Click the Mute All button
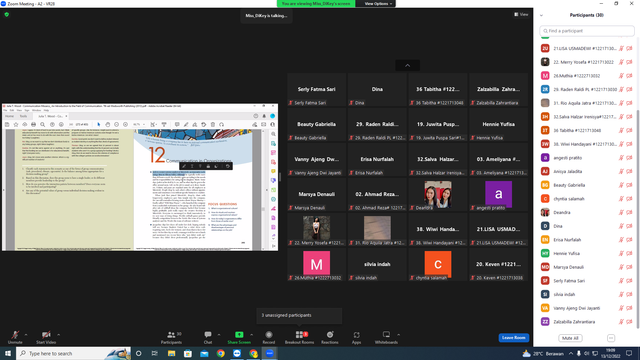 570,338
